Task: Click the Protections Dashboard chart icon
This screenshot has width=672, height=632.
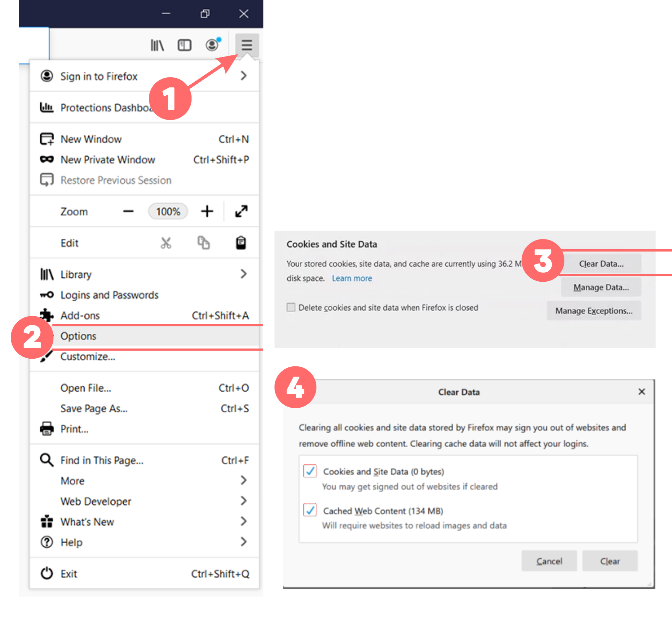Action: [47, 107]
